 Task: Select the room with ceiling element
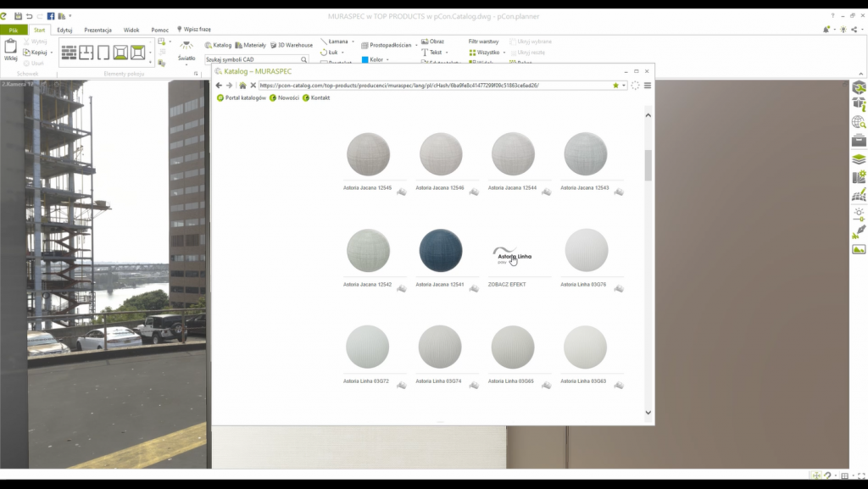coord(138,53)
